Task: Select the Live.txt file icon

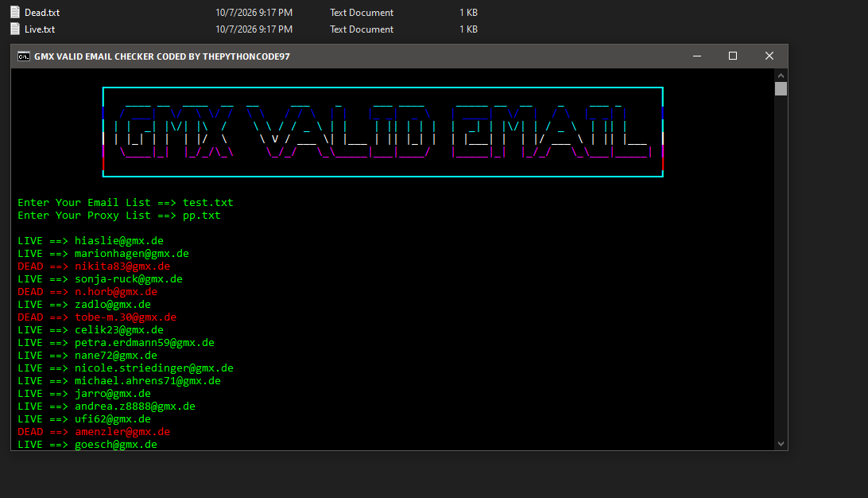Action: 16,29
